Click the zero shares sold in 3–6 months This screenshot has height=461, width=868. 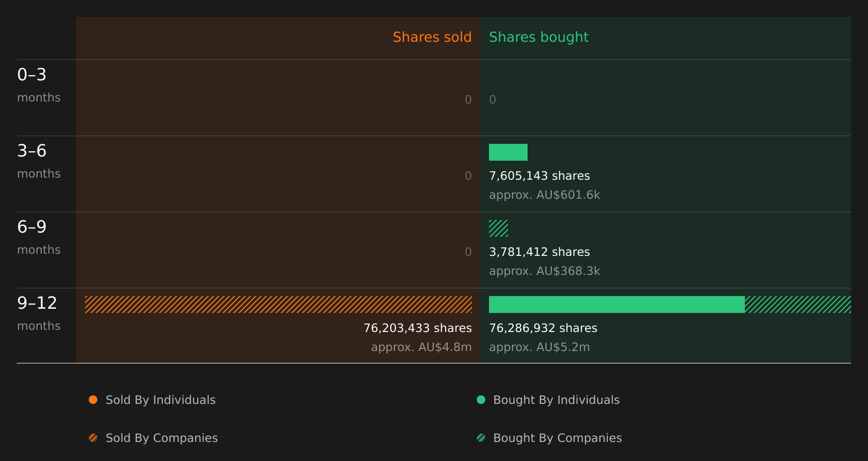pos(468,176)
